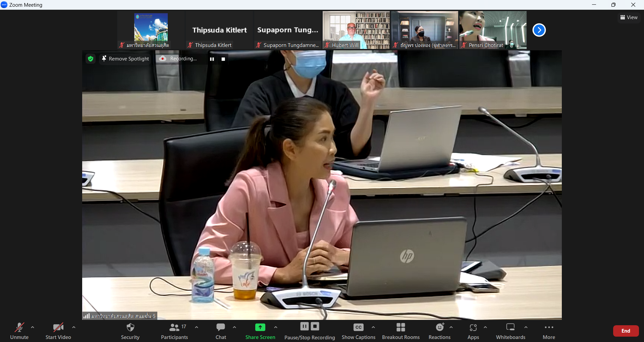Open the View layout menu
Screen dimensions: 644x342
click(x=629, y=17)
